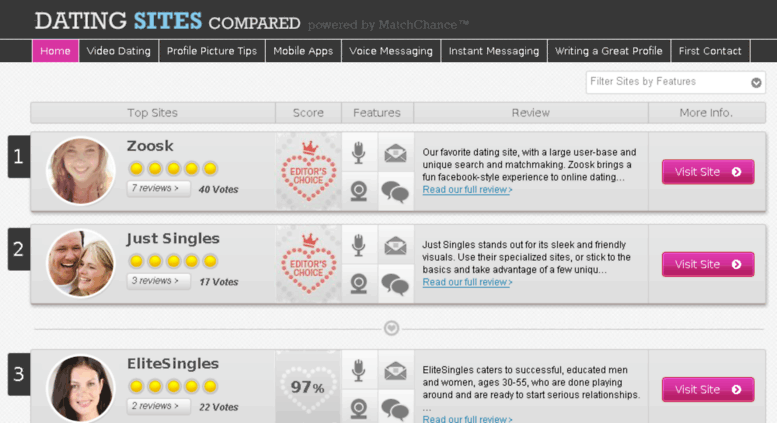The width and height of the screenshot is (777, 423).
Task: Click the EliteSingles five-star rating
Action: 173,386
